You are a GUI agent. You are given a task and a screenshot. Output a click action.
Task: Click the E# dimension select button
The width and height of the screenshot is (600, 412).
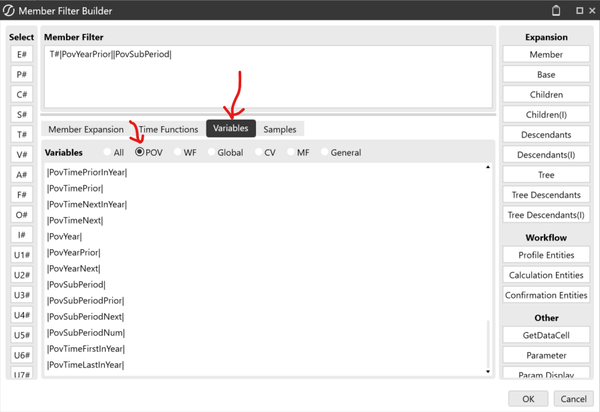click(21, 54)
